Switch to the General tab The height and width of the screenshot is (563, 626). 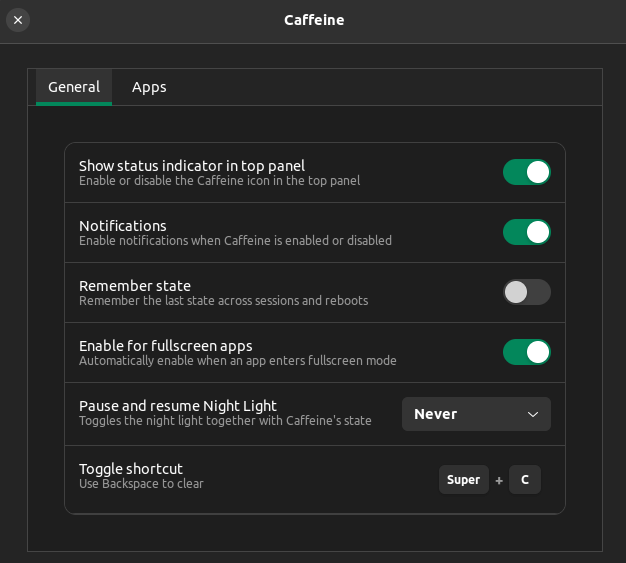coord(74,87)
